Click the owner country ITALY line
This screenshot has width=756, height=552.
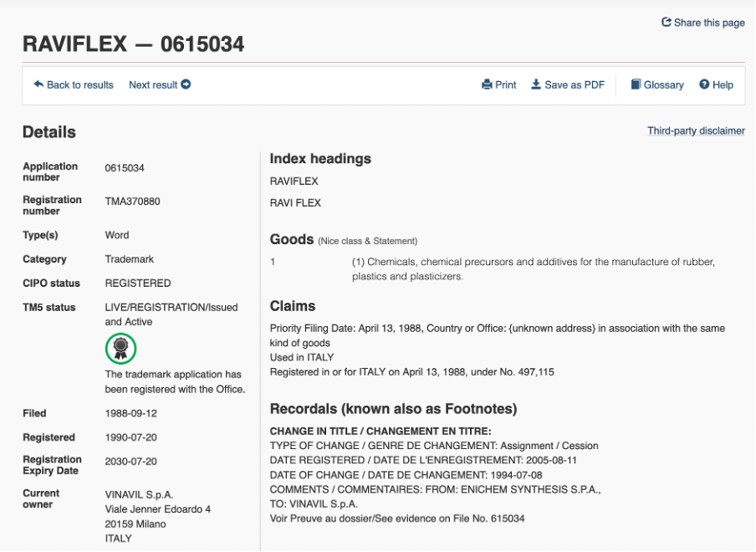119,539
